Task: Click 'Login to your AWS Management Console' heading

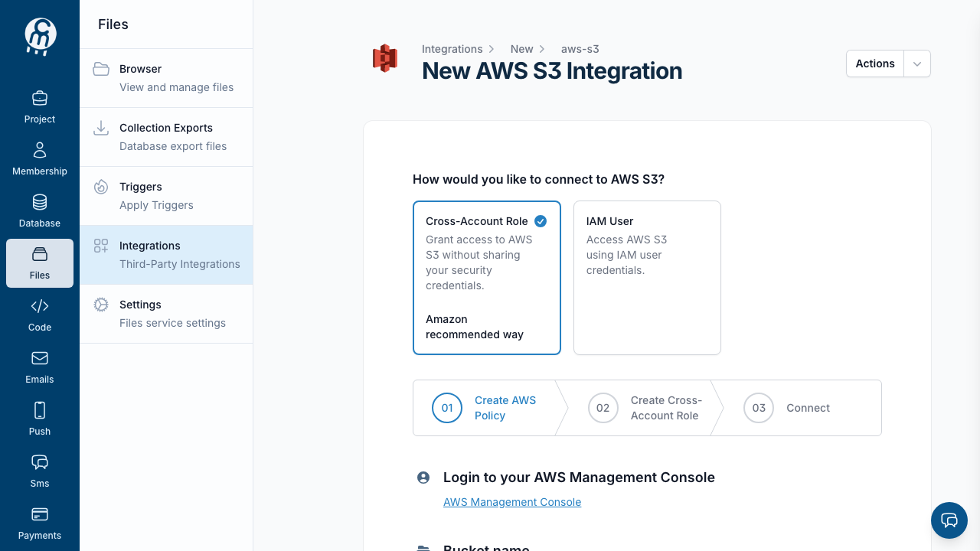Action: tap(579, 478)
